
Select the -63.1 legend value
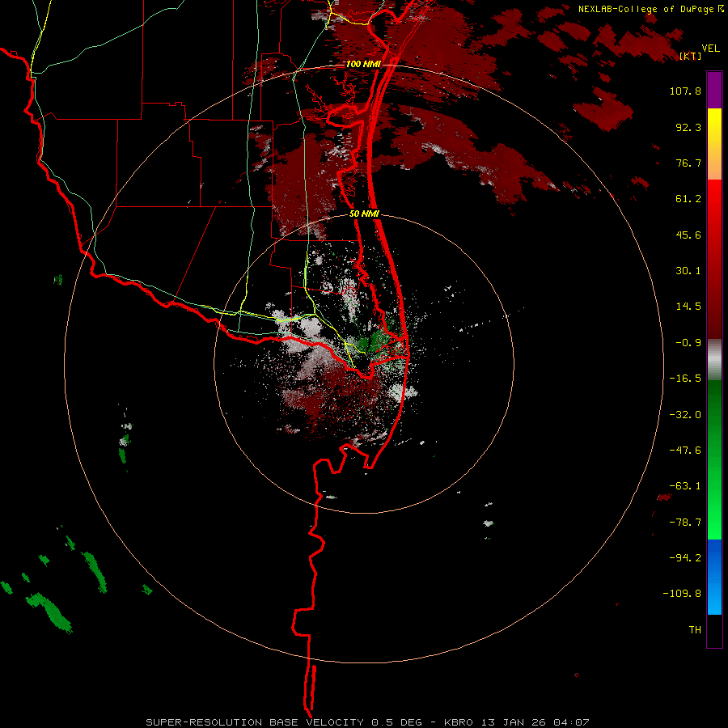click(685, 486)
